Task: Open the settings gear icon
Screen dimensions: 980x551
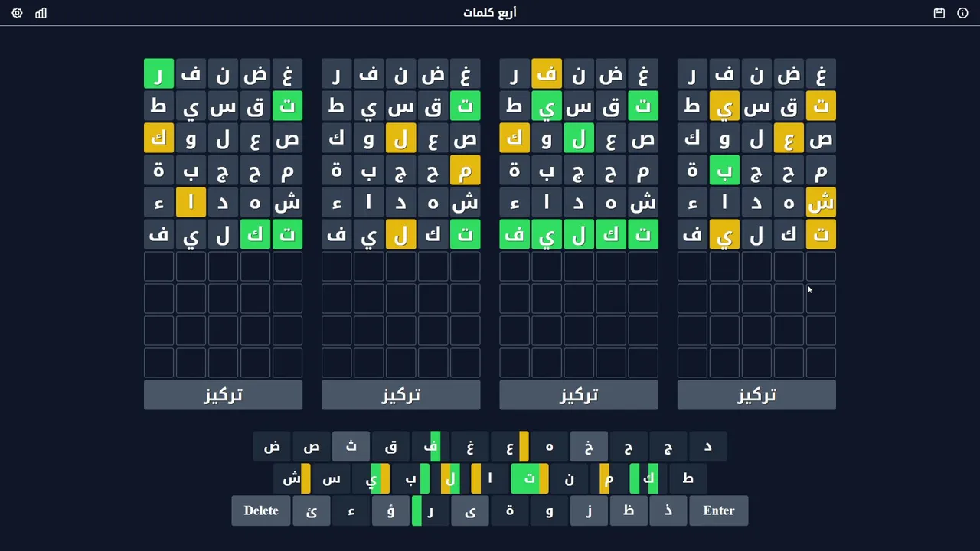Action: [x=17, y=13]
